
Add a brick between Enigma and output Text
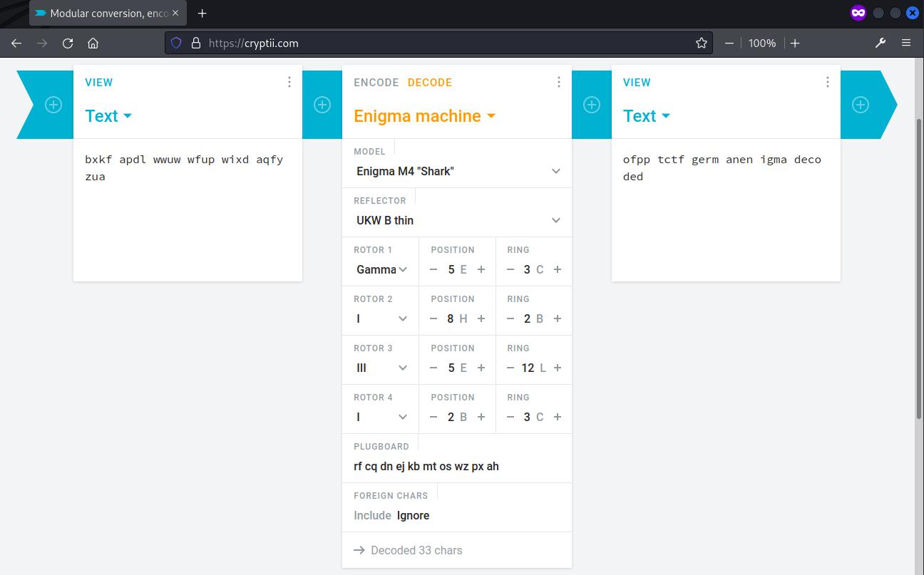point(592,105)
